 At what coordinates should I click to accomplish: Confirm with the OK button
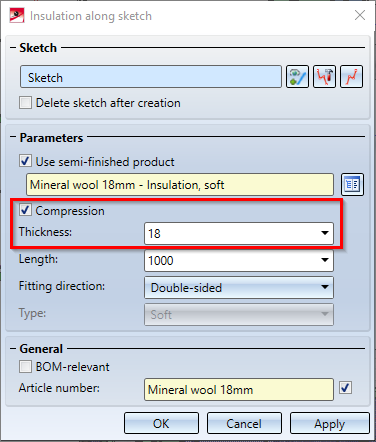(x=161, y=423)
